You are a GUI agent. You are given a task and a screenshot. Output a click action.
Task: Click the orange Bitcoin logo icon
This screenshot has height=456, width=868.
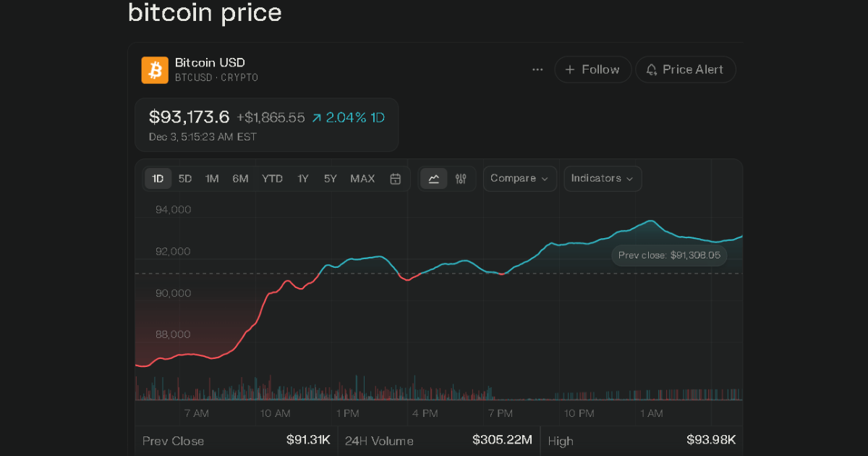click(154, 69)
